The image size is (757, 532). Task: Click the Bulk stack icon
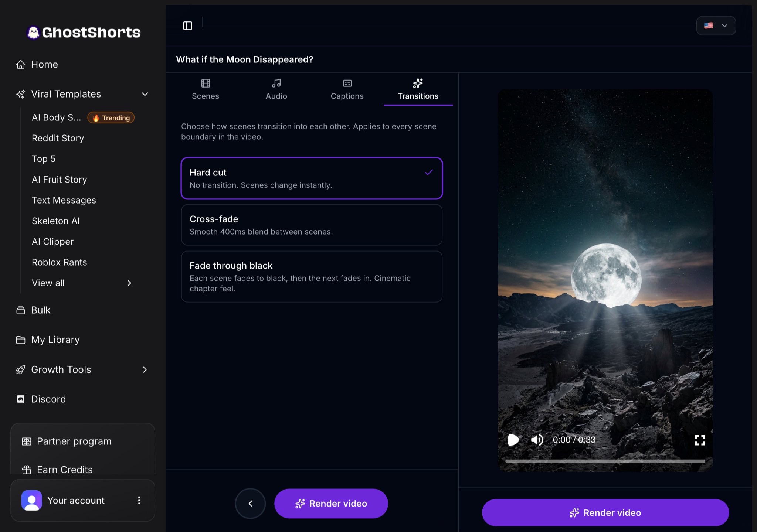[21, 310]
